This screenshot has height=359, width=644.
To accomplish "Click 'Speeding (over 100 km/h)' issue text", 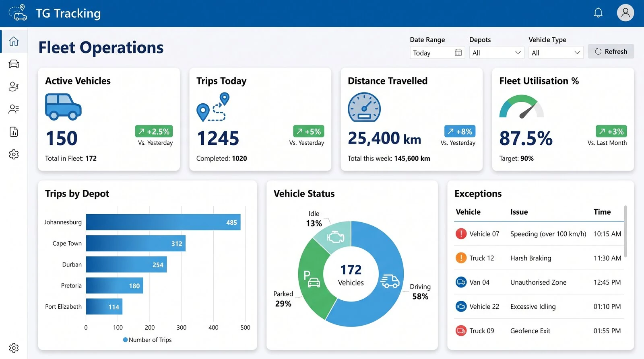I will pyautogui.click(x=548, y=234).
